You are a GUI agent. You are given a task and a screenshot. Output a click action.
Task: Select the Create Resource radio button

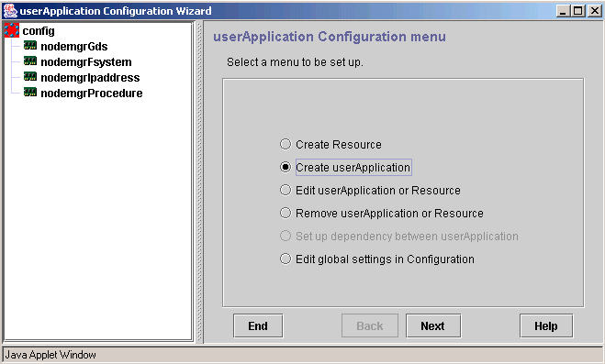[286, 144]
